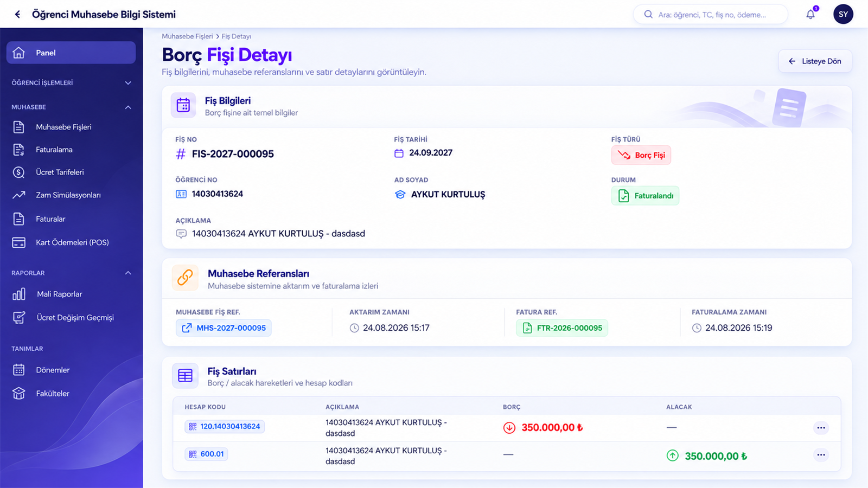This screenshot has width=868, height=488.
Task: Click the name AYKUT KURTULUŞ
Action: click(448, 195)
